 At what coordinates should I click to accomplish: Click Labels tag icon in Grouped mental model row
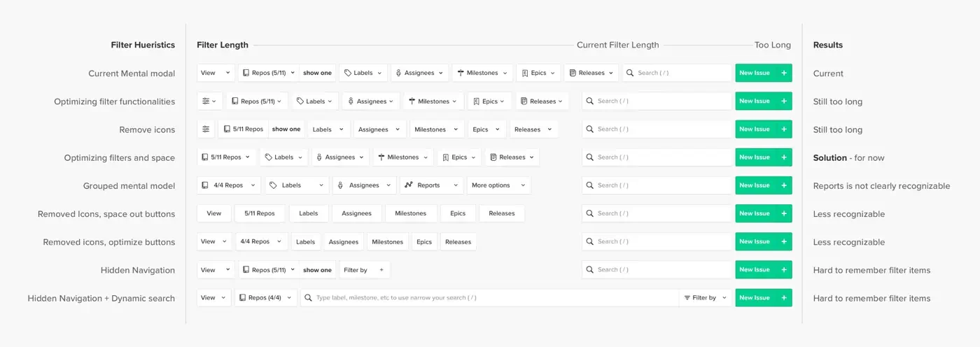pos(273,185)
